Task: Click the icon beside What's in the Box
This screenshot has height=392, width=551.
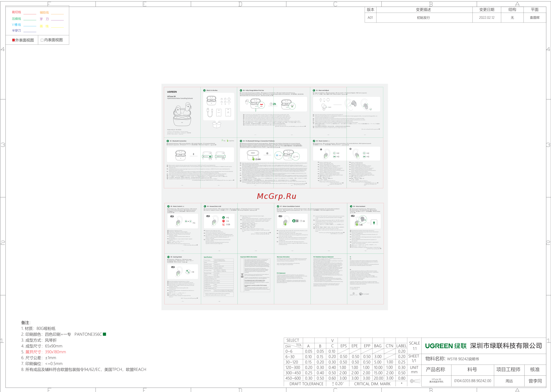Action: click(204, 90)
